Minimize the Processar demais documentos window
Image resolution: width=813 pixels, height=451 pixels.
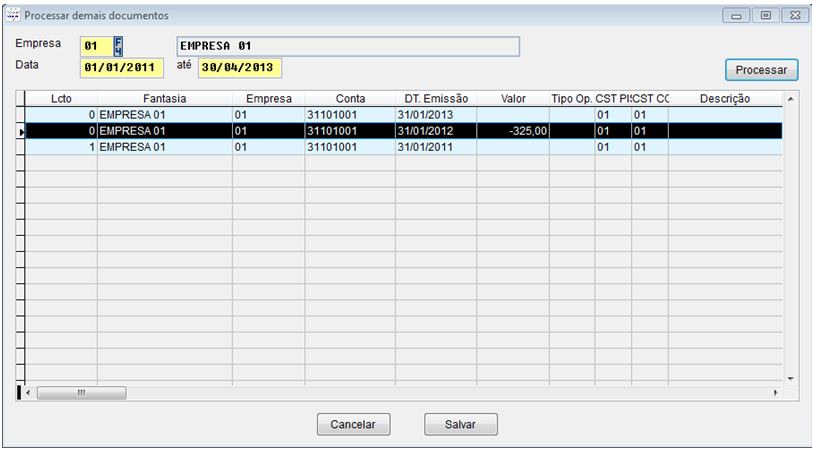click(736, 16)
